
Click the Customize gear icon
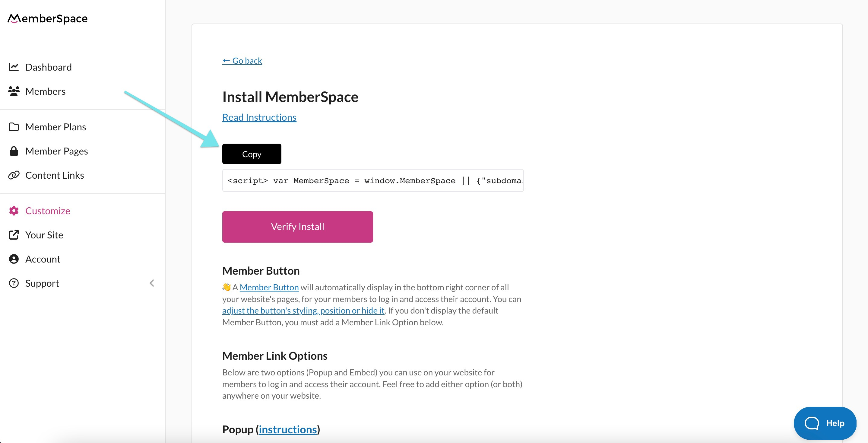14,211
